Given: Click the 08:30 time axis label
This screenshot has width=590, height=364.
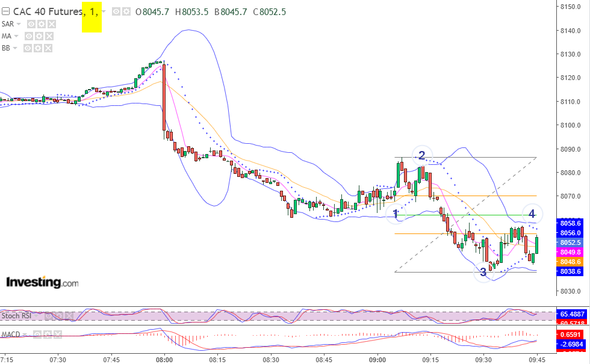Looking at the screenshot, I should (270, 360).
